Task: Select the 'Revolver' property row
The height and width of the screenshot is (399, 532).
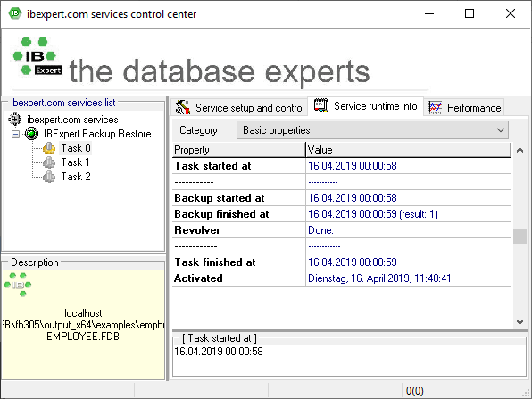Action: coord(341,230)
